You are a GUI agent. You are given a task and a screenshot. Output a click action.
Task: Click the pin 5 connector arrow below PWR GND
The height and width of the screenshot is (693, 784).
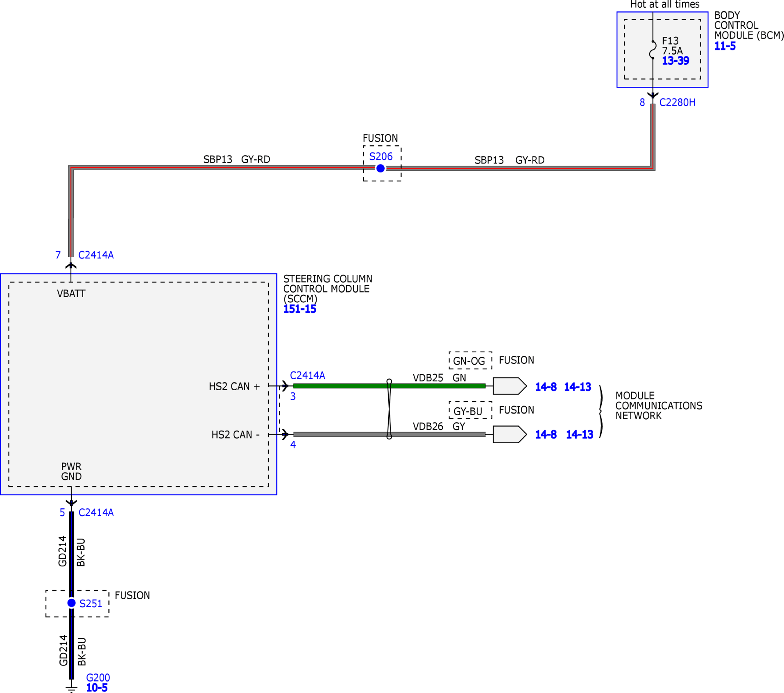71,502
